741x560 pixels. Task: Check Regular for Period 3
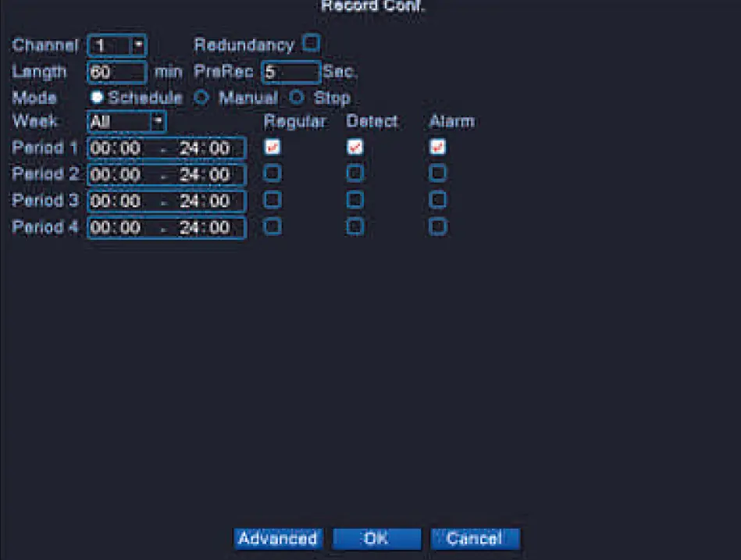click(x=273, y=200)
